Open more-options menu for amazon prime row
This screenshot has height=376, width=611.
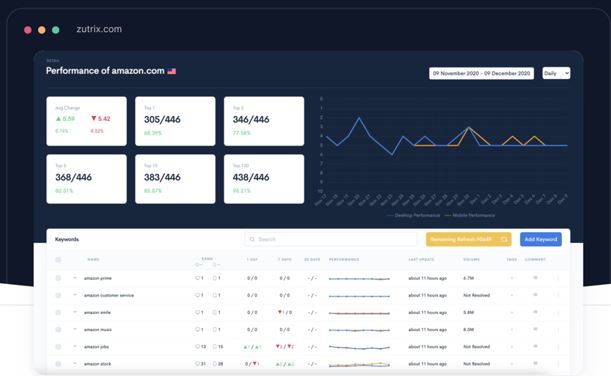558,278
